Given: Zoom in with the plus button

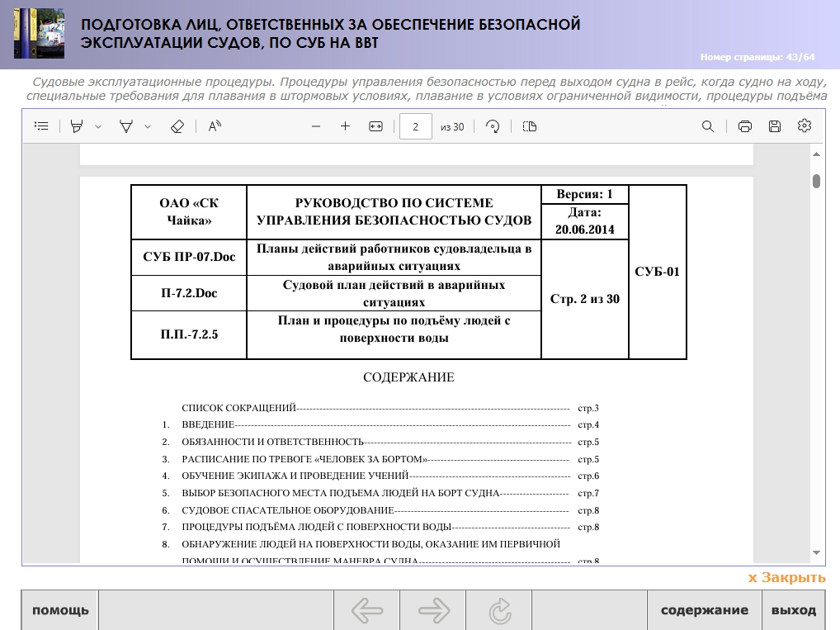Looking at the screenshot, I should 345,126.
